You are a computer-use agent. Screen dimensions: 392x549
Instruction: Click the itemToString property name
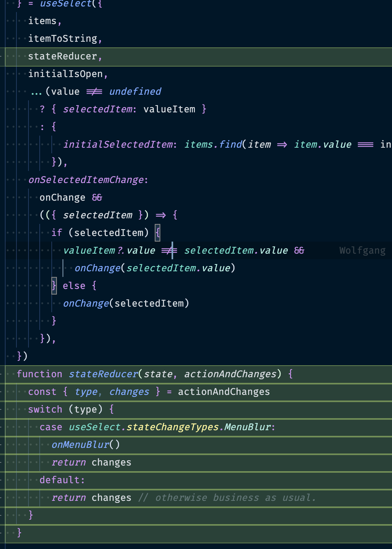pos(64,38)
